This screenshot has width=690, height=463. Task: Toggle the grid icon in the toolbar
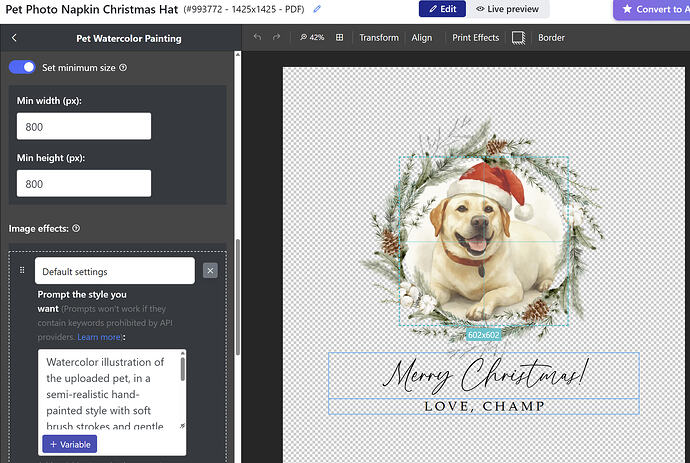click(339, 37)
